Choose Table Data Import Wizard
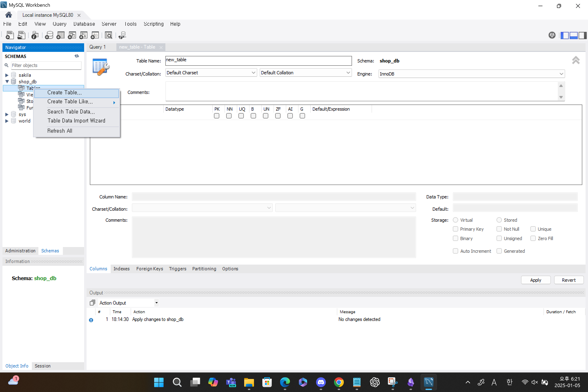Viewport: 588px width, 392px height. [x=77, y=121]
